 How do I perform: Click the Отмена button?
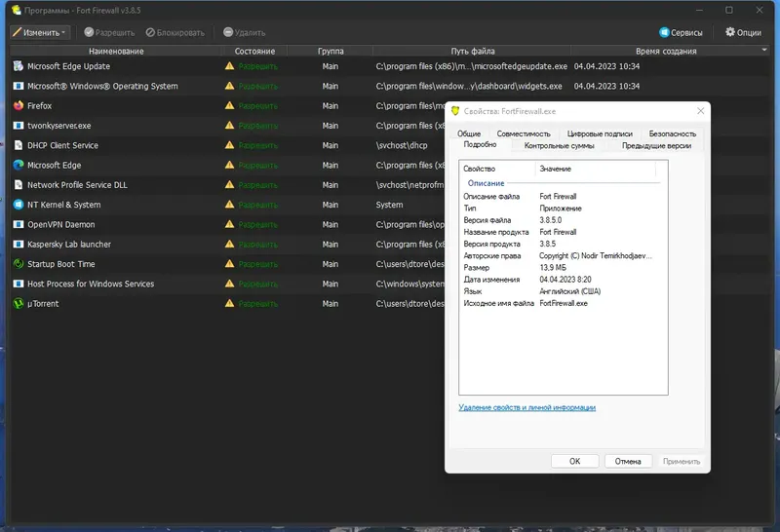click(x=628, y=461)
